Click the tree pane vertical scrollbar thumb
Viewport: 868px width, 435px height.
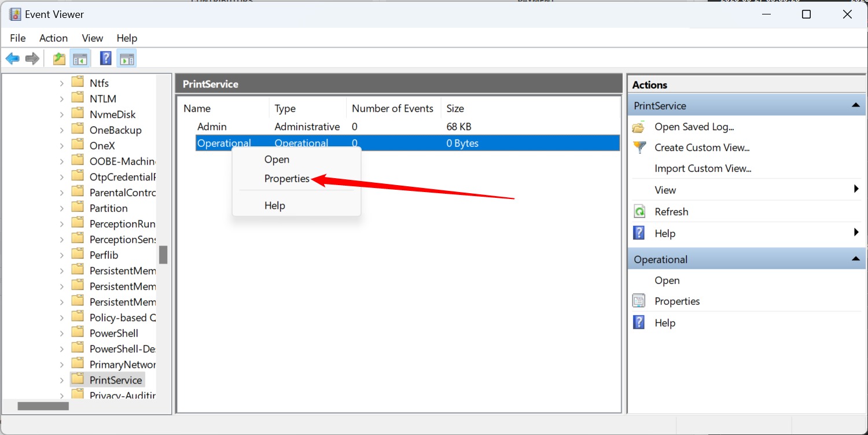click(x=163, y=255)
